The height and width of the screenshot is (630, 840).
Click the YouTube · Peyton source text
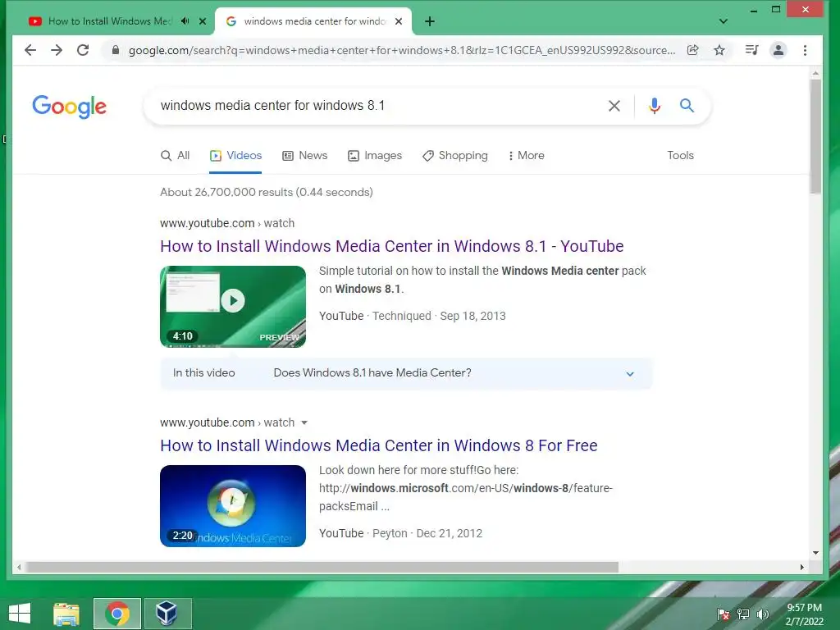(x=363, y=533)
